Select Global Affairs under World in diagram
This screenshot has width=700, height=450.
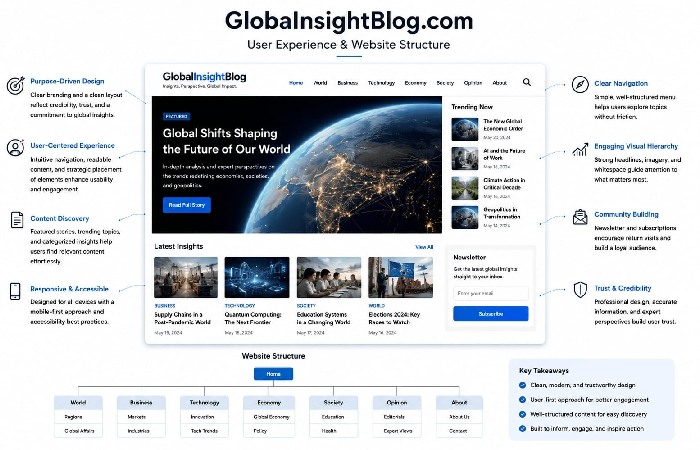point(78,431)
